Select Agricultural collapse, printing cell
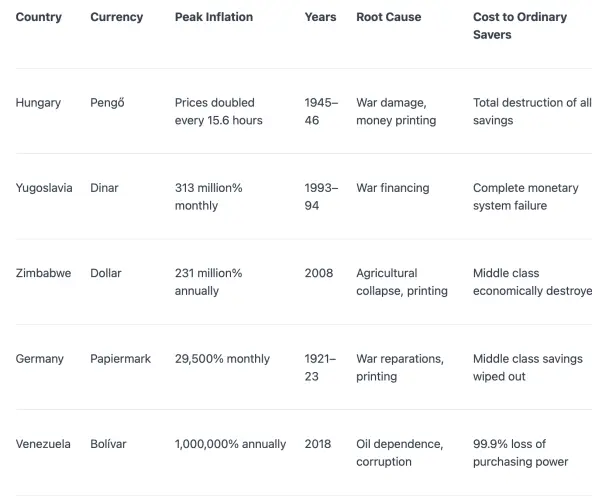Image resolution: width=592 pixels, height=496 pixels. [x=402, y=282]
